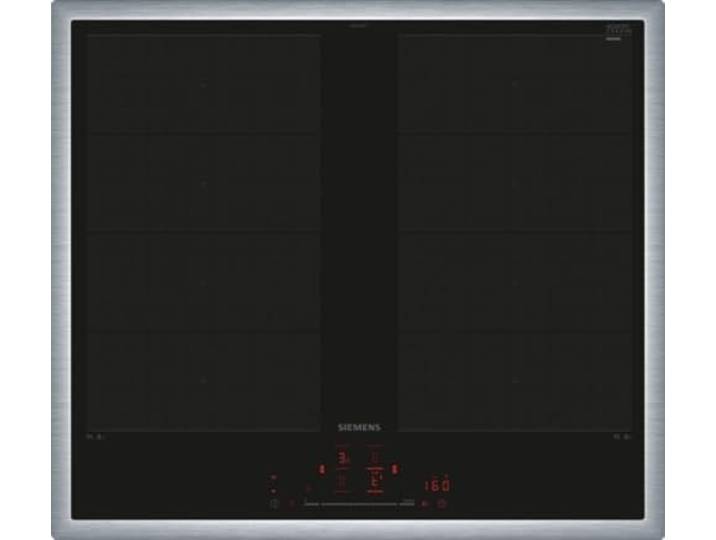Screen dimensions: 716x540
Task: Click the SIEMENS logo
Action: [x=359, y=428]
